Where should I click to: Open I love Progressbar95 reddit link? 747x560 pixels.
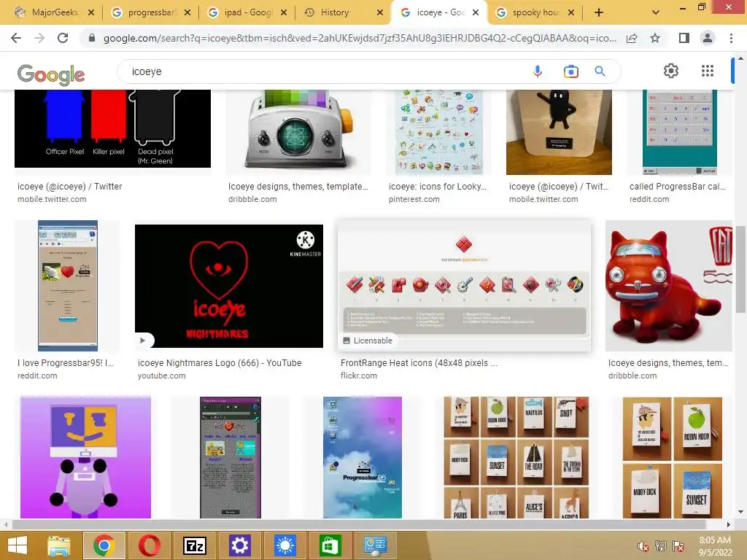[x=65, y=363]
